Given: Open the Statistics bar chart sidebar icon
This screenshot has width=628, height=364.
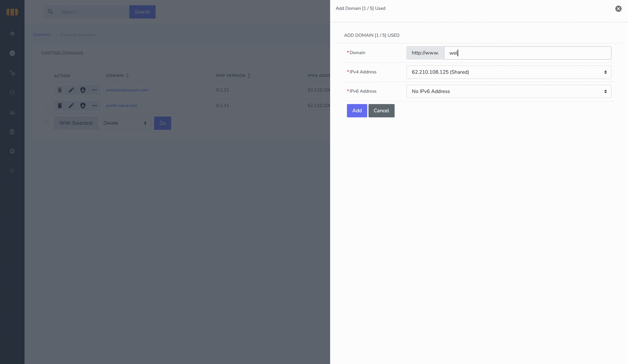Looking at the screenshot, I should tap(12, 112).
